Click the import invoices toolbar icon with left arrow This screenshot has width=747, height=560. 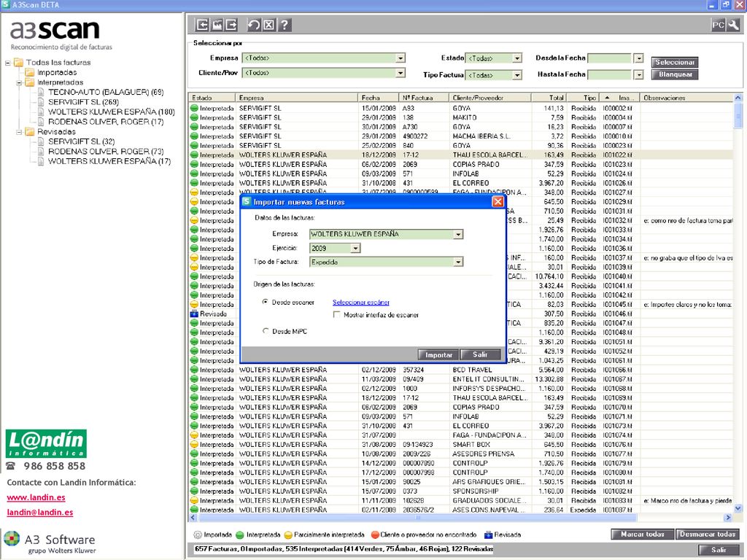pyautogui.click(x=203, y=25)
